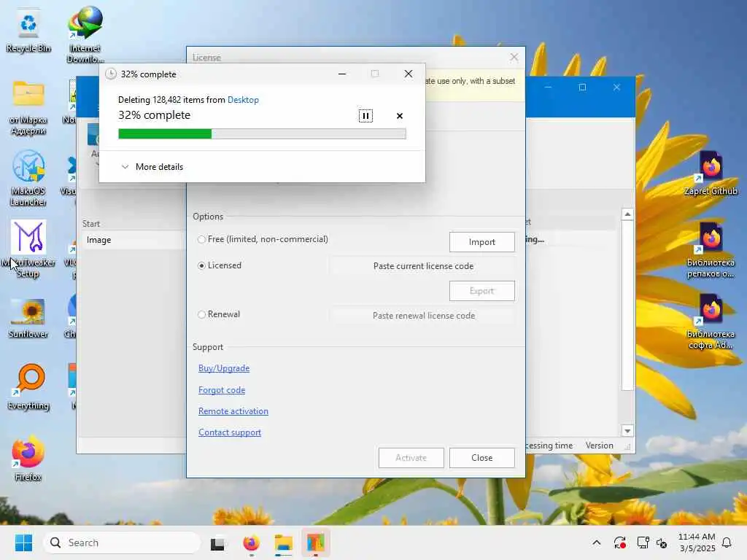
Task: Open Firefox from the taskbar
Action: tap(251, 542)
